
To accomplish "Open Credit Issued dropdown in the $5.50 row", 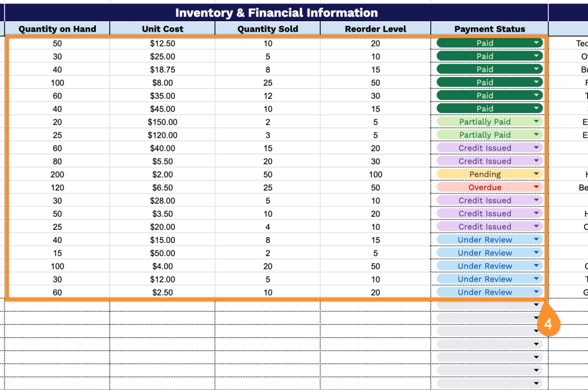I will pyautogui.click(x=536, y=161).
